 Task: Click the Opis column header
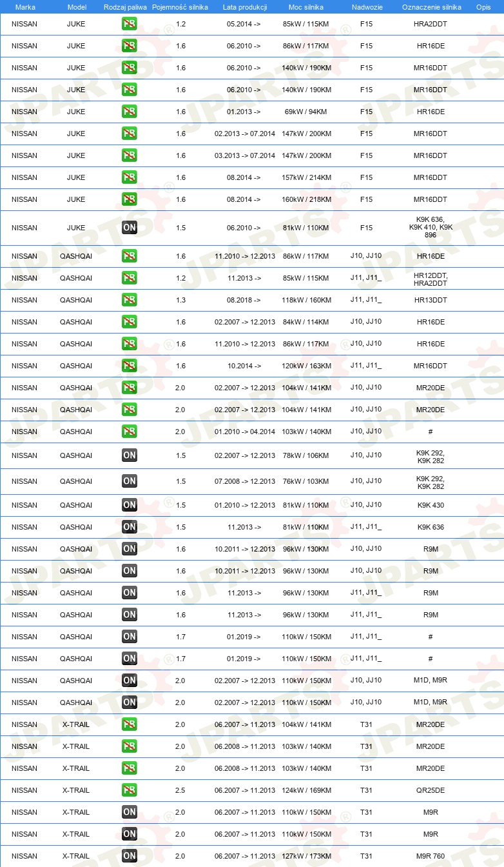pos(483,6)
